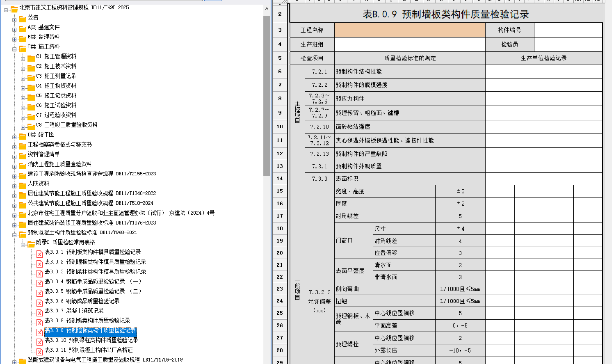Collapse the C类 施工资料 tree node
The height and width of the screenshot is (364, 612).
click(14, 49)
